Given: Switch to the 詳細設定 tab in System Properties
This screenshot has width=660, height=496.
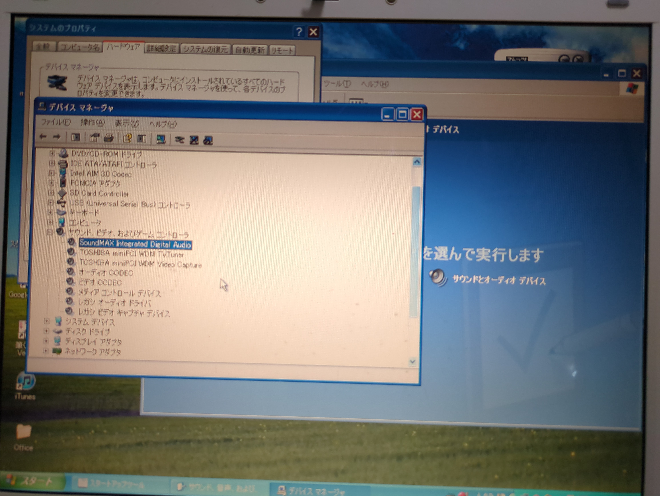Looking at the screenshot, I should coord(161,48).
